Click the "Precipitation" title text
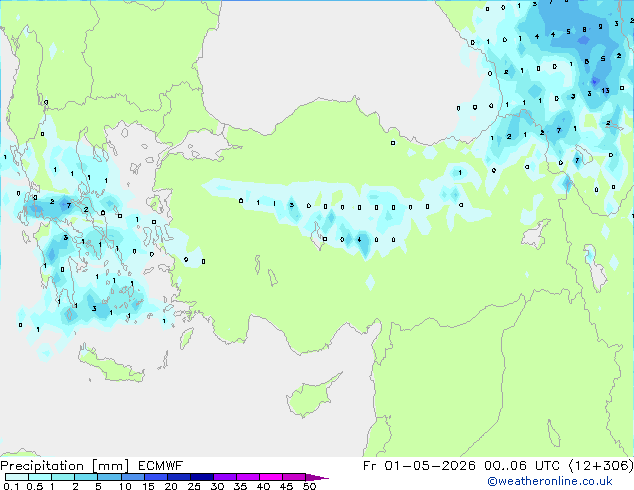Viewport: 634px width, 490px height. click(x=42, y=466)
